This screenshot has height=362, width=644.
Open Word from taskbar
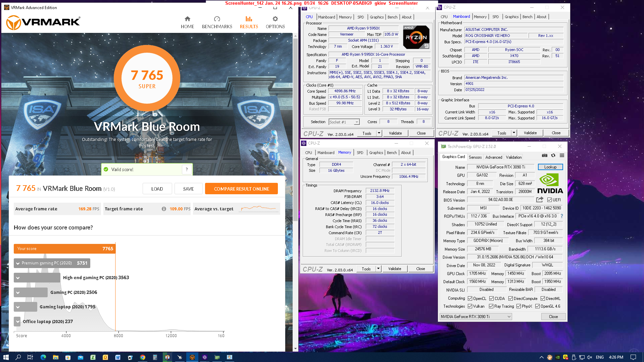click(x=118, y=357)
